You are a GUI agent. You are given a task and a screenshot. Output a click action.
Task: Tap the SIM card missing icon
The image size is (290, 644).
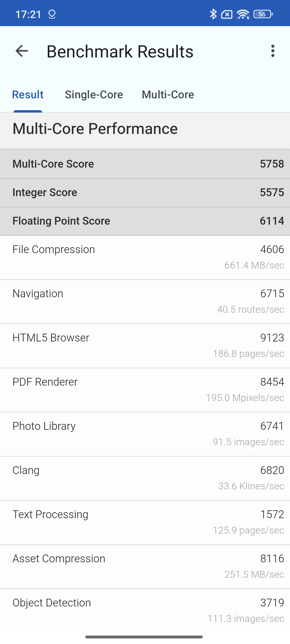coord(227,14)
